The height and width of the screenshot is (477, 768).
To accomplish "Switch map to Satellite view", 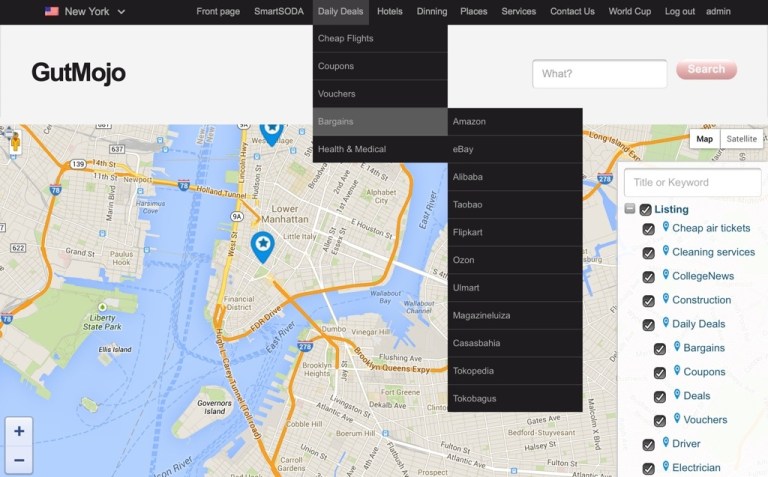I will click(x=741, y=139).
